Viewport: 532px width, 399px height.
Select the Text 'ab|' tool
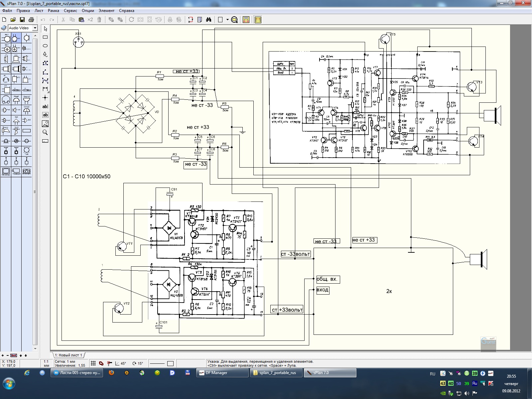click(46, 106)
